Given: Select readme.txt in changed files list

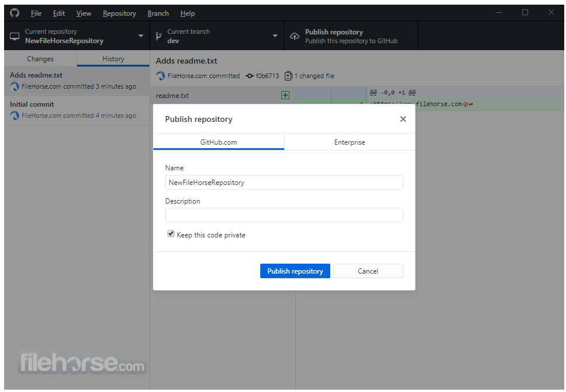Looking at the screenshot, I should 222,95.
